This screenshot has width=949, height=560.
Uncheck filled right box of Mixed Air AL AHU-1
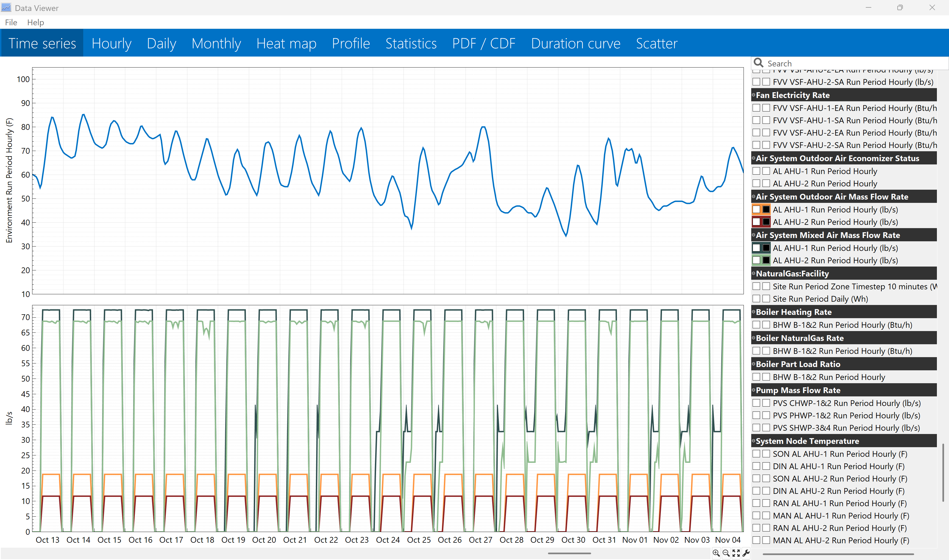pos(766,248)
